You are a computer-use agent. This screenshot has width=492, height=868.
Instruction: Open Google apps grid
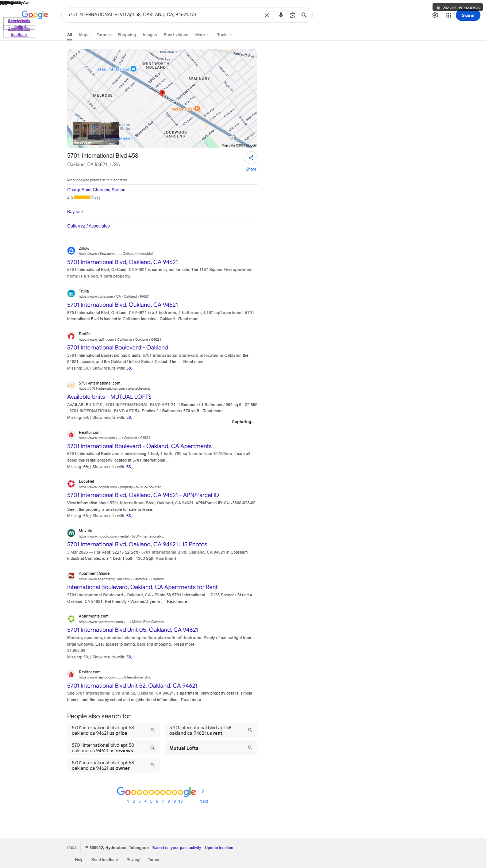point(449,15)
